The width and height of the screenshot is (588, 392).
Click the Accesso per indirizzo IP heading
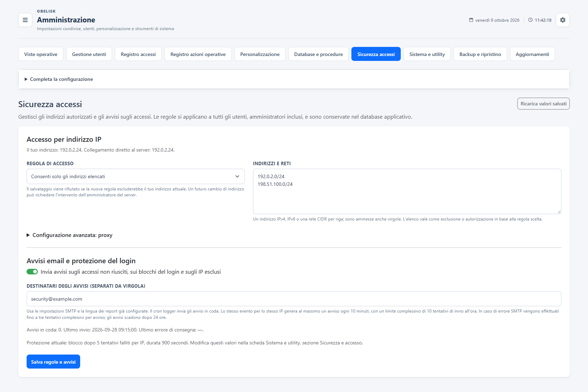pyautogui.click(x=64, y=139)
